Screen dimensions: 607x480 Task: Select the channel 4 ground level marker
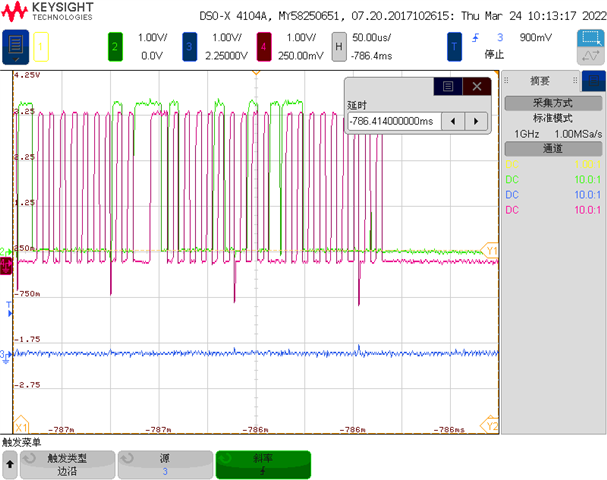pyautogui.click(x=6, y=267)
